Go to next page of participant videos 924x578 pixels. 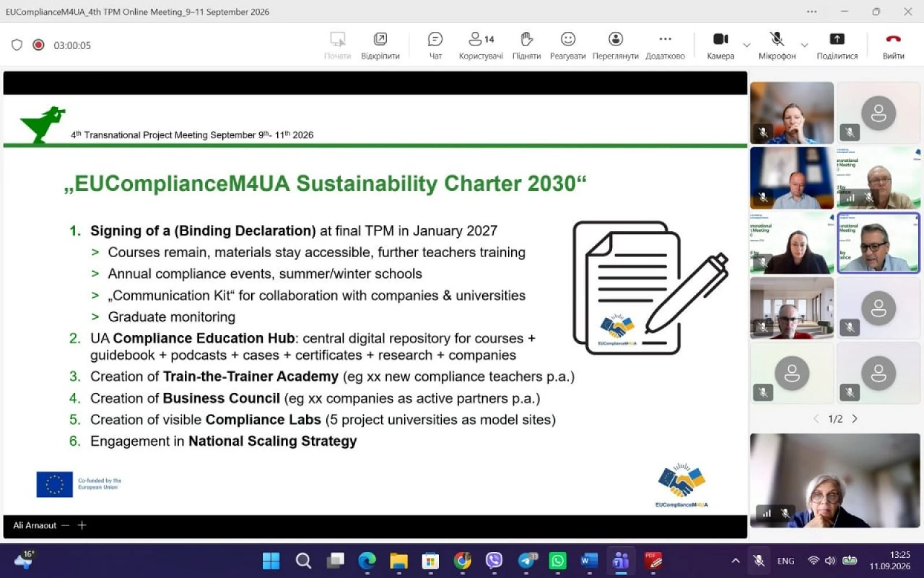(855, 418)
